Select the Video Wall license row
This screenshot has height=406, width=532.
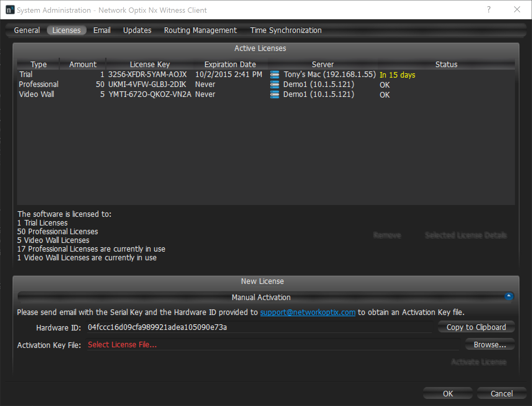click(266, 94)
